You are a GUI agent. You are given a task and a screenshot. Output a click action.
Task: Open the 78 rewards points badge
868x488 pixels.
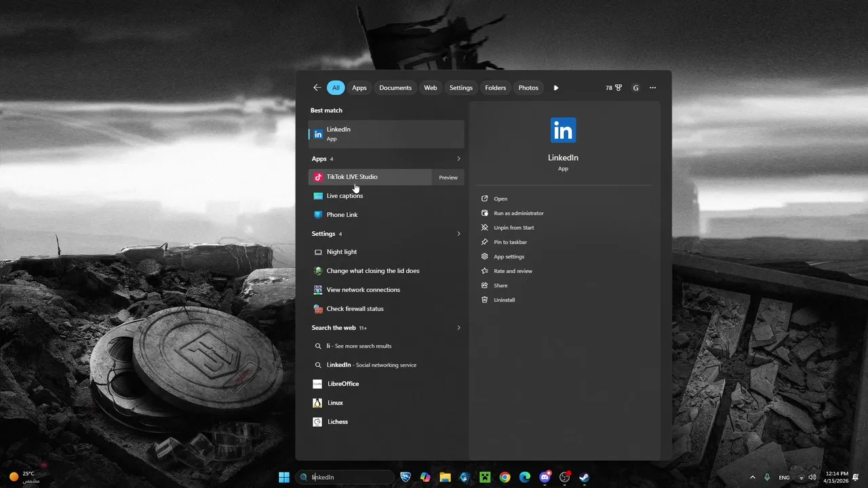click(x=614, y=87)
